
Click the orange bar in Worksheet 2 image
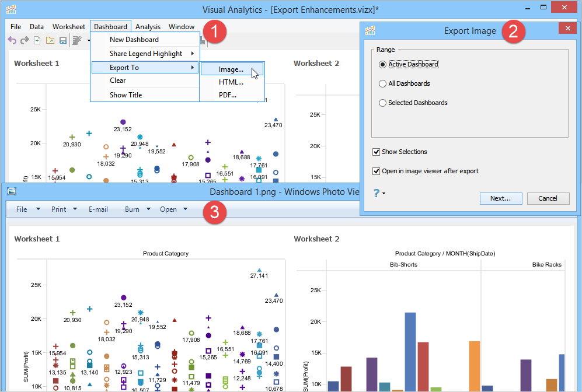pyautogui.click(x=475, y=366)
